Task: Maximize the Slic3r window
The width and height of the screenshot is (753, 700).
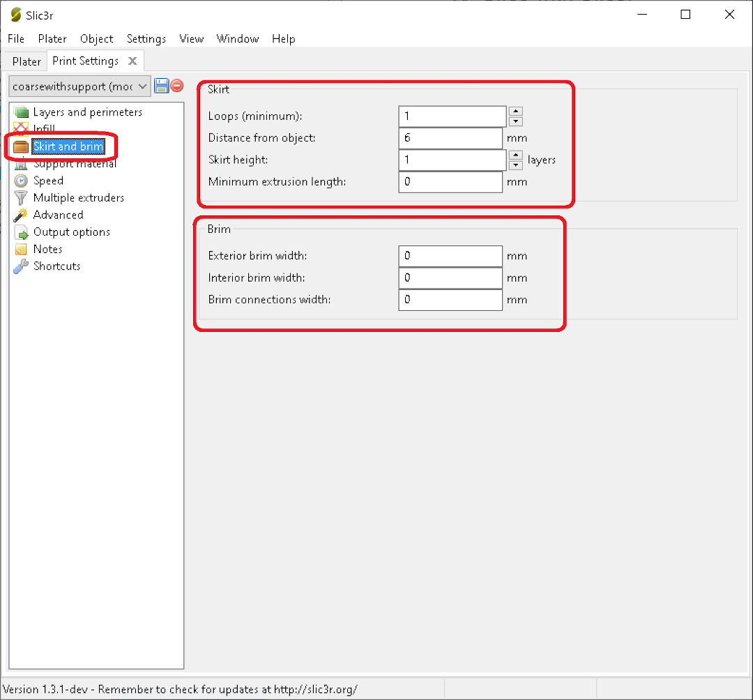Action: point(686,15)
